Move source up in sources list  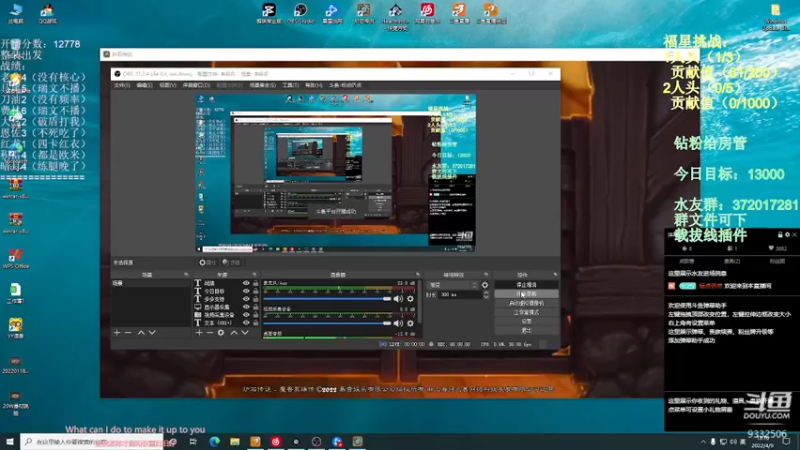tap(234, 333)
